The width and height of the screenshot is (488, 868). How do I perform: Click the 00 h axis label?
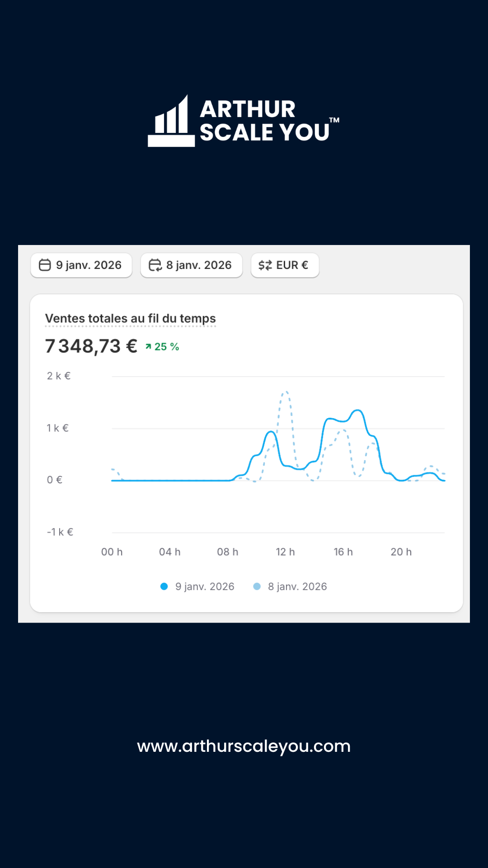tap(112, 552)
